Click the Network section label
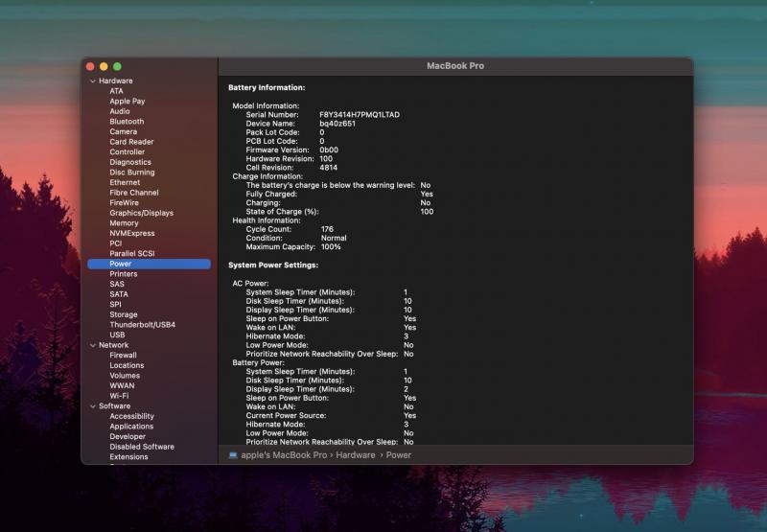Viewport: 767px width, 532px height. (x=113, y=345)
